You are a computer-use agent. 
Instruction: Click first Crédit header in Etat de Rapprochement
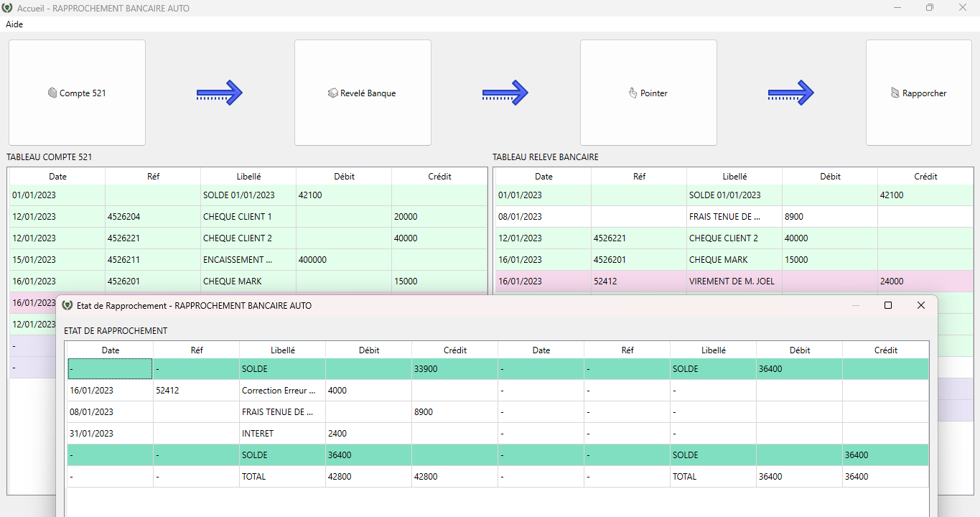pos(455,350)
